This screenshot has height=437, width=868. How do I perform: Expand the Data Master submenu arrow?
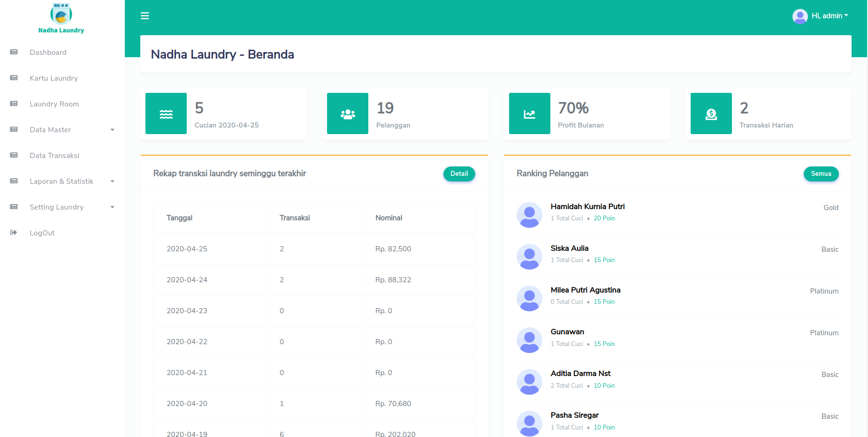[112, 130]
